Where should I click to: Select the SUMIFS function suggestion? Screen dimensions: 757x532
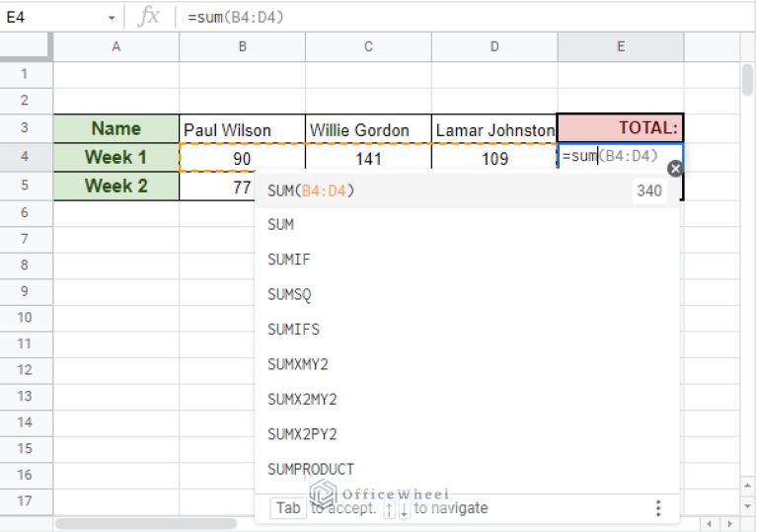click(293, 329)
